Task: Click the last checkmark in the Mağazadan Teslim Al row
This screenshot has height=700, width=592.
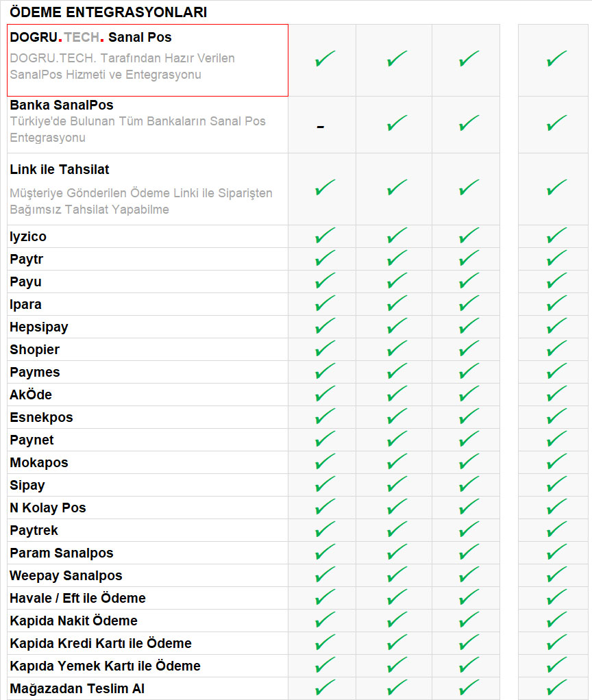Action: (556, 688)
